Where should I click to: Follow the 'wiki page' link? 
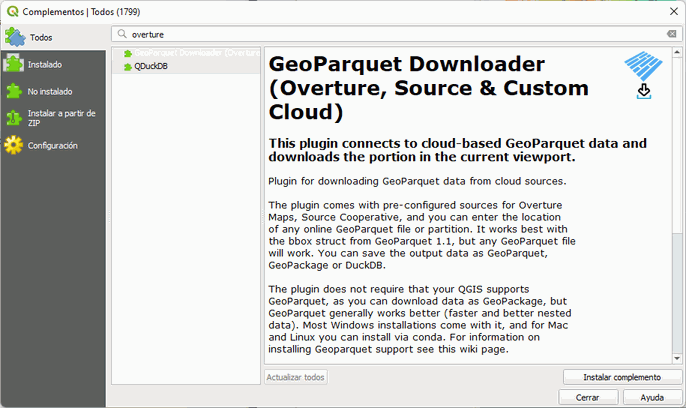click(482, 349)
